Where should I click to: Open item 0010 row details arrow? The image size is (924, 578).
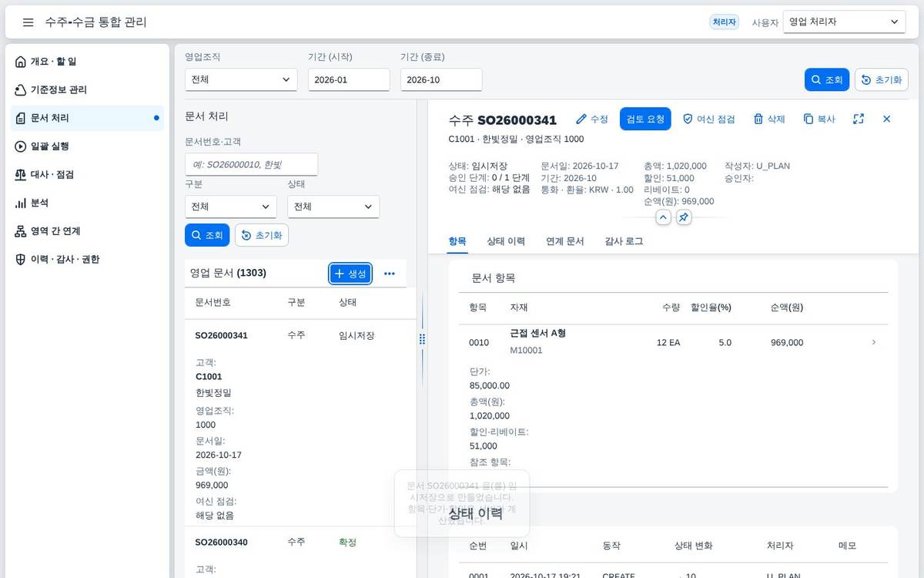873,342
